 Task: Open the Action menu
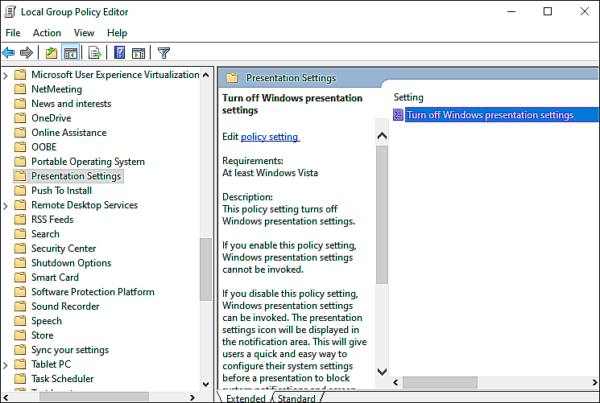point(46,33)
